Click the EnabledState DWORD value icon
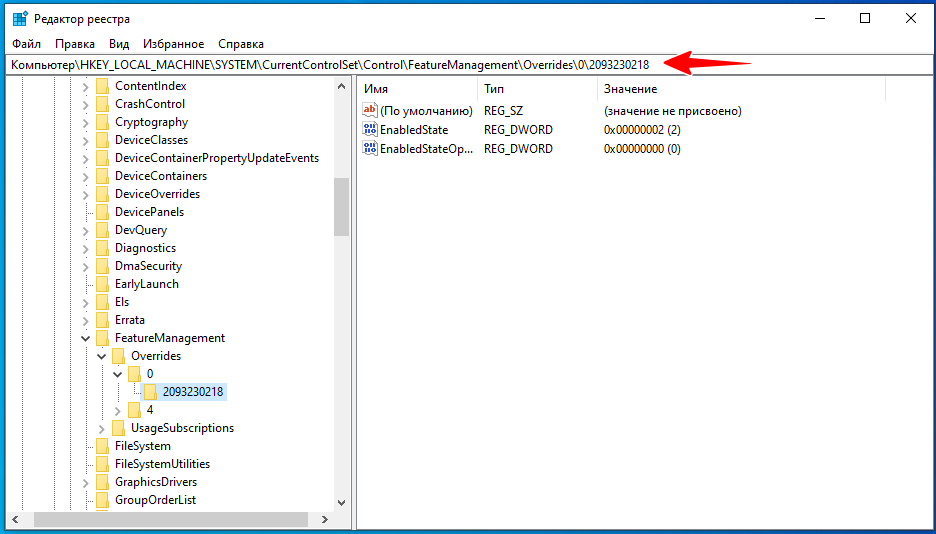936x534 pixels. (370, 129)
